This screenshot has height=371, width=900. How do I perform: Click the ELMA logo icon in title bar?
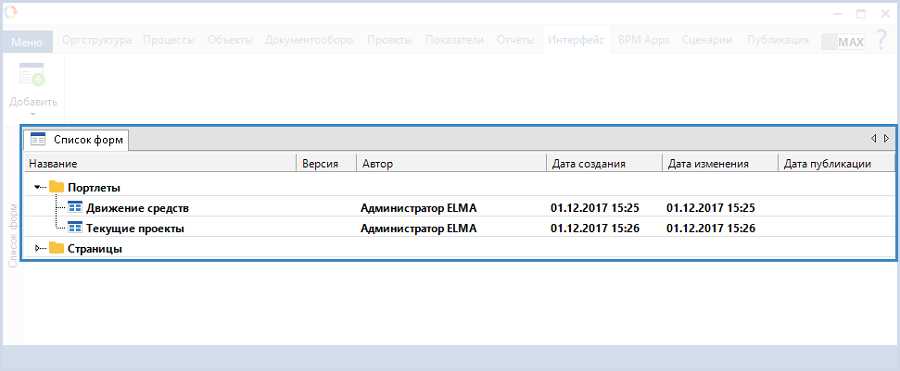click(x=10, y=11)
